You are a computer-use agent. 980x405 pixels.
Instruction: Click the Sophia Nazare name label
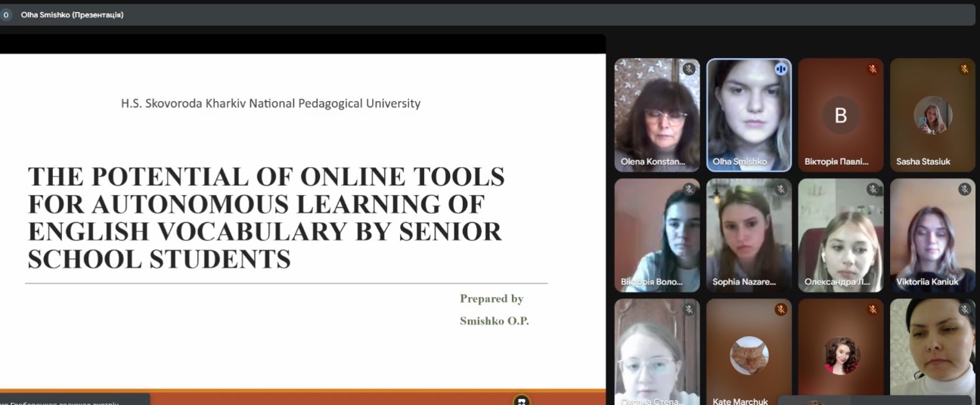point(744,282)
